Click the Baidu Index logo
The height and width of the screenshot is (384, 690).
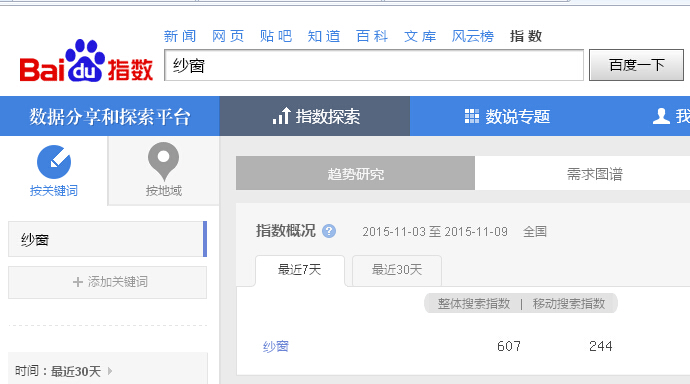coord(86,61)
